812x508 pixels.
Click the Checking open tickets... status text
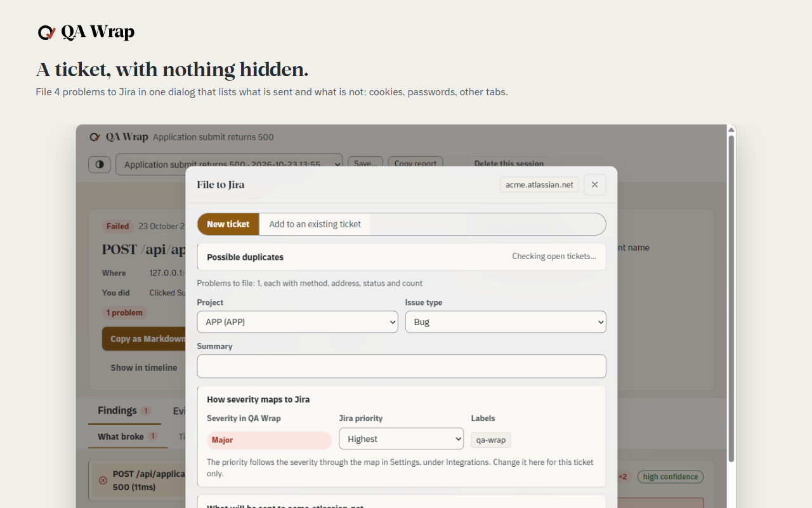tap(554, 257)
